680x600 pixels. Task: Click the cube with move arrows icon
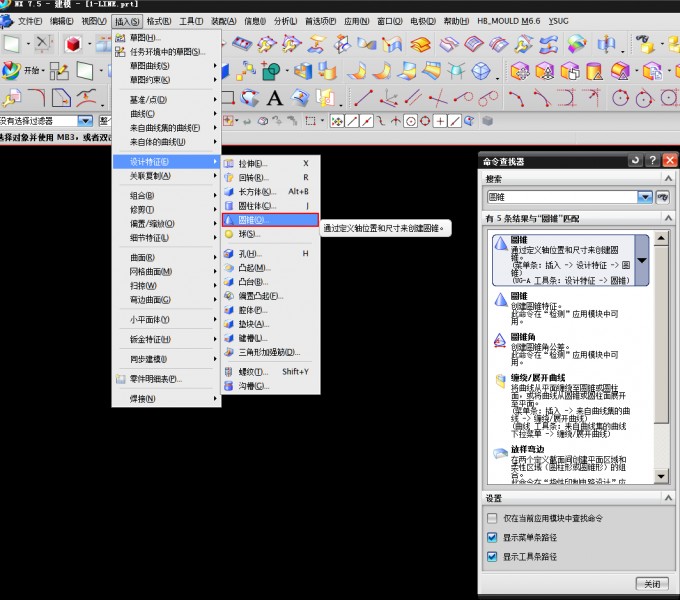[x=520, y=71]
